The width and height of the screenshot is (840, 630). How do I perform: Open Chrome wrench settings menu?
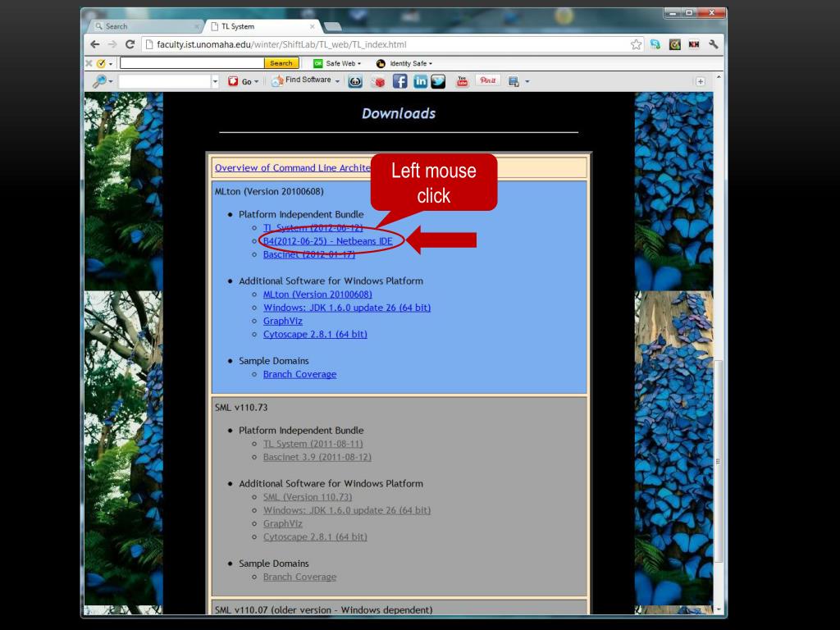[x=713, y=44]
